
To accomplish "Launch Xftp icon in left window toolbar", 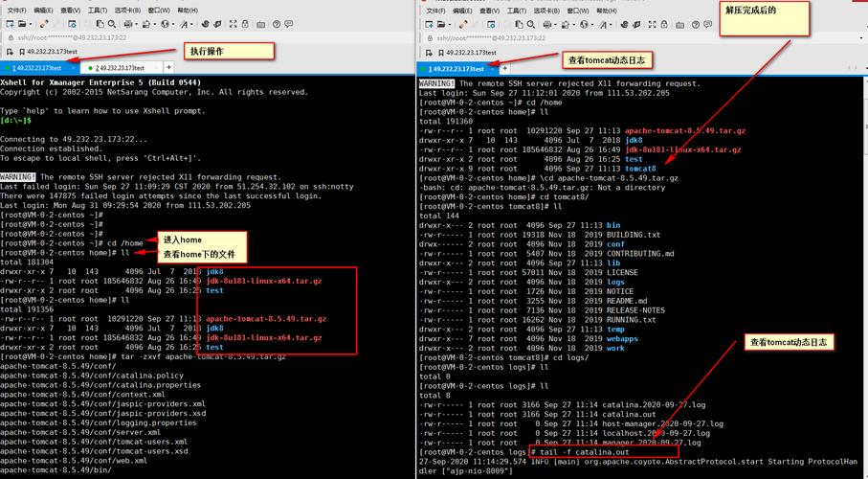I will [217, 24].
